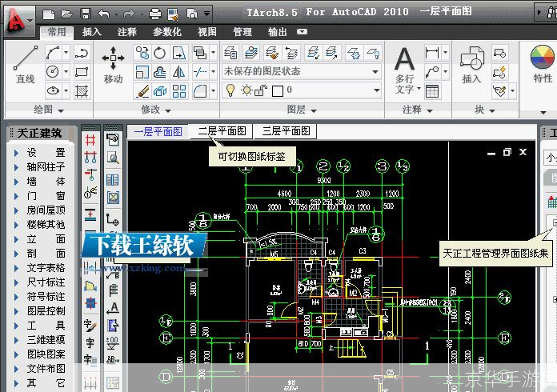Click the Erase tool in Modify panel
Viewport: 557px width, 392px height.
click(x=142, y=91)
